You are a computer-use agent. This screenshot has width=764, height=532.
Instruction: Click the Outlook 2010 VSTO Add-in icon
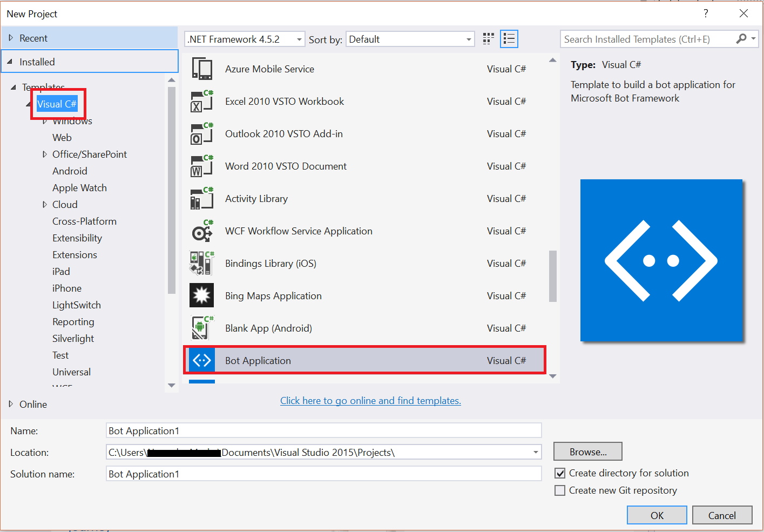[x=202, y=134]
